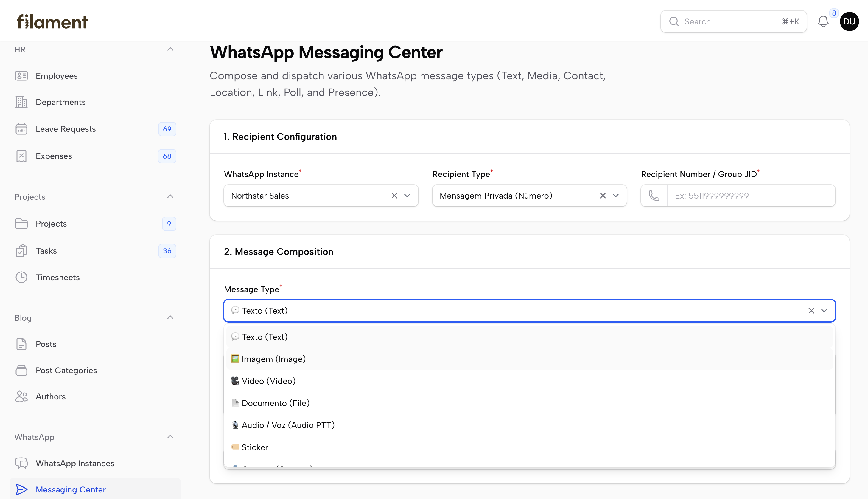868x499 pixels.
Task: Select Vídeo (Video) option
Action: (529, 381)
